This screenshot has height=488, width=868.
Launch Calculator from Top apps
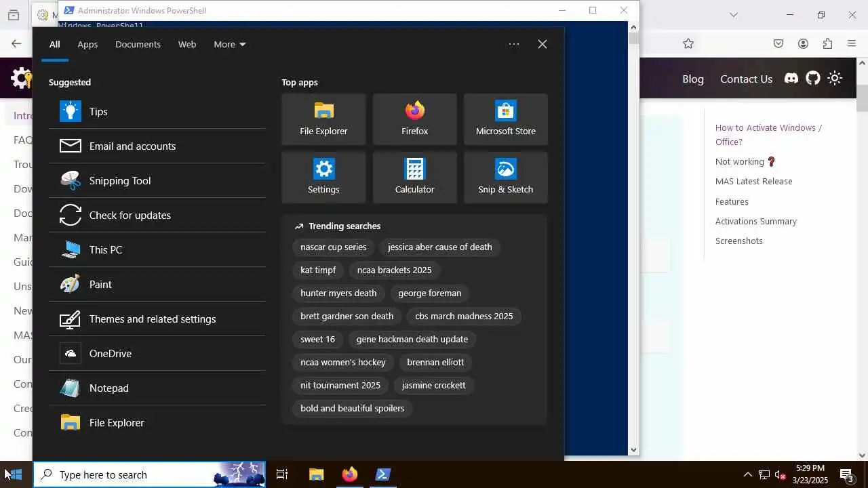[414, 178]
